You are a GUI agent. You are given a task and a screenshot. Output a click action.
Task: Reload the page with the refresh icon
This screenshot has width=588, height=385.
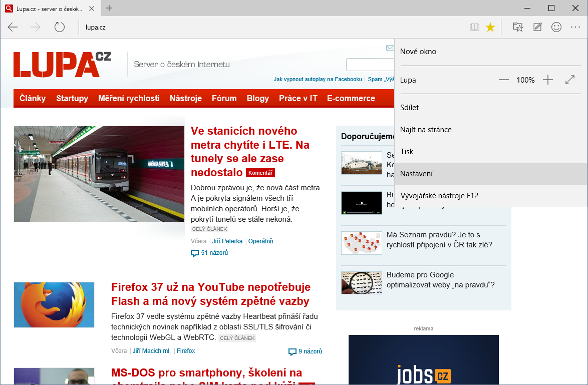coord(60,27)
